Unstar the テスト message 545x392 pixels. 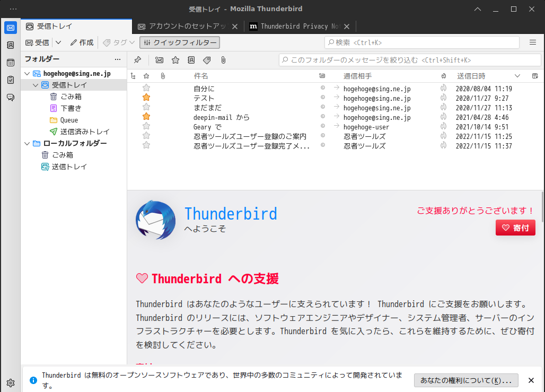[146, 98]
